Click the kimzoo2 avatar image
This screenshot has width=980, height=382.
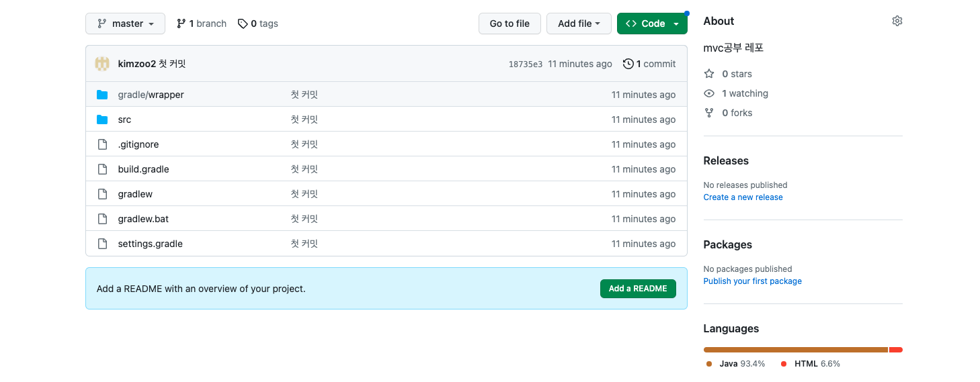click(x=102, y=64)
